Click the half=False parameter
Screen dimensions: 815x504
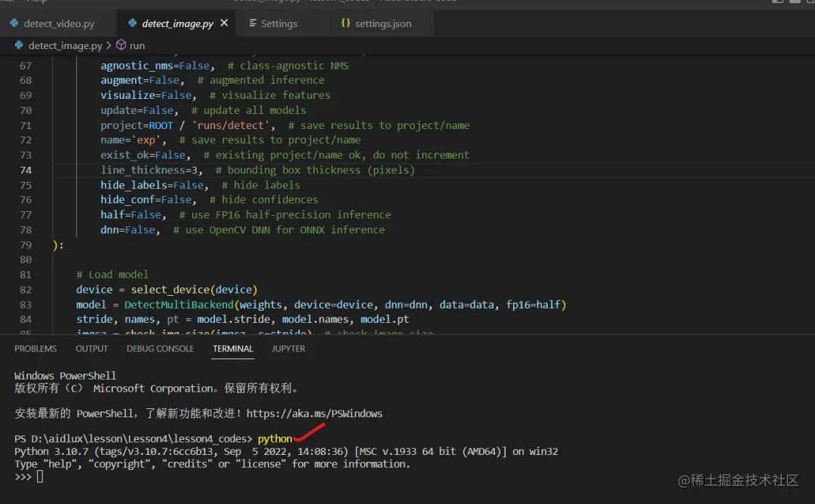click(131, 215)
